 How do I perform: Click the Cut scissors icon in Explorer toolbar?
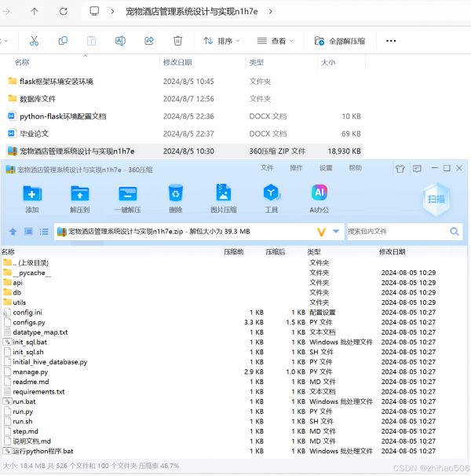point(34,41)
